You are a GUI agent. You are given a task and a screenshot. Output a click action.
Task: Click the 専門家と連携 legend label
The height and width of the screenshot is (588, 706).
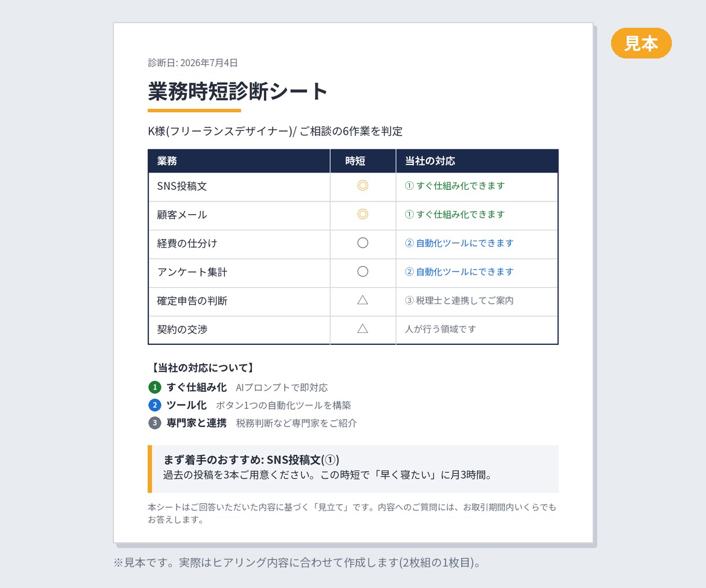click(x=197, y=423)
